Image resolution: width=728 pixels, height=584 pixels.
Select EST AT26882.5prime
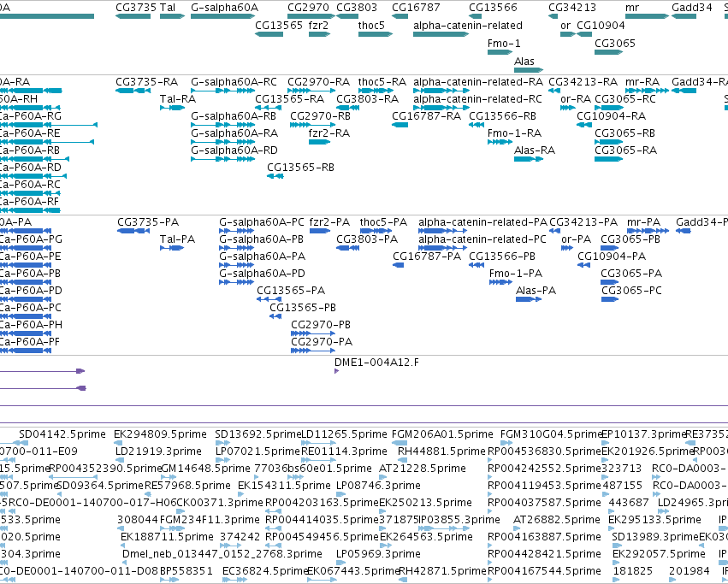click(x=557, y=520)
